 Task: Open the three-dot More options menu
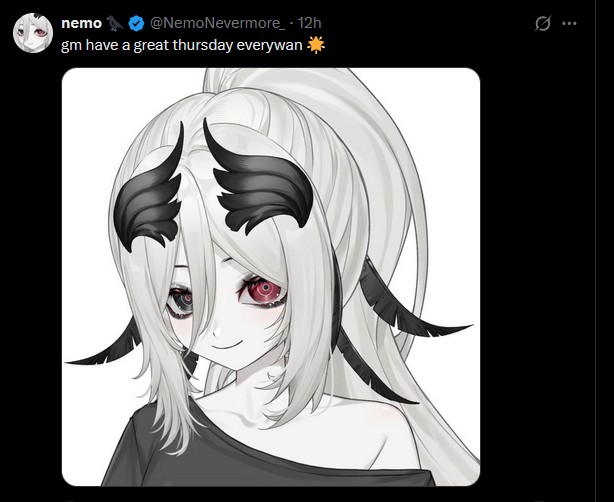[x=569, y=23]
